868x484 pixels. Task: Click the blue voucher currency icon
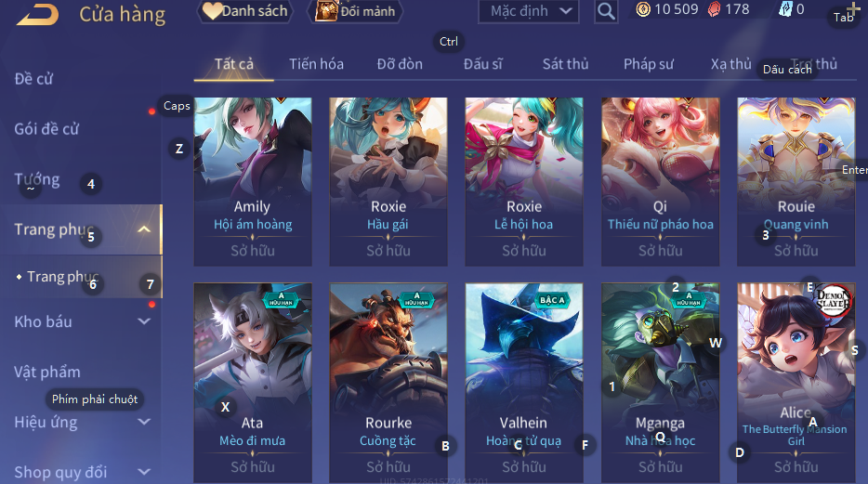click(x=785, y=9)
